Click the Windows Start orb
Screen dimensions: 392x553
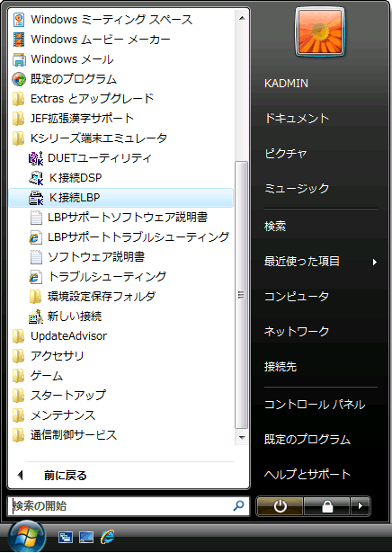point(27,537)
